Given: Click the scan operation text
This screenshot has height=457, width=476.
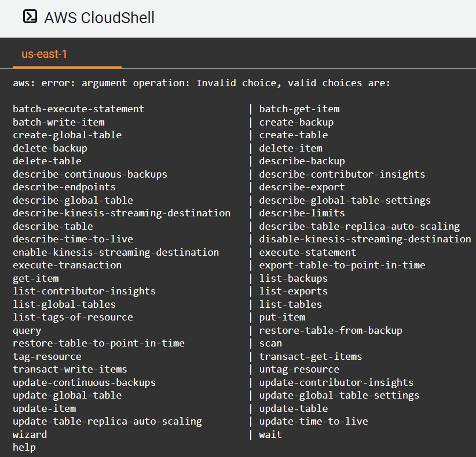Looking at the screenshot, I should pyautogui.click(x=270, y=344).
